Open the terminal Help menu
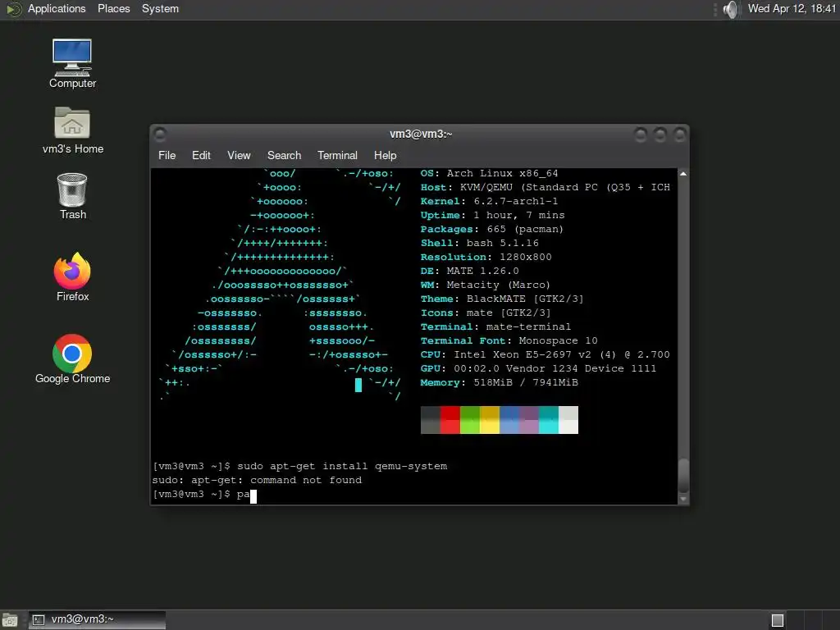 click(386, 155)
